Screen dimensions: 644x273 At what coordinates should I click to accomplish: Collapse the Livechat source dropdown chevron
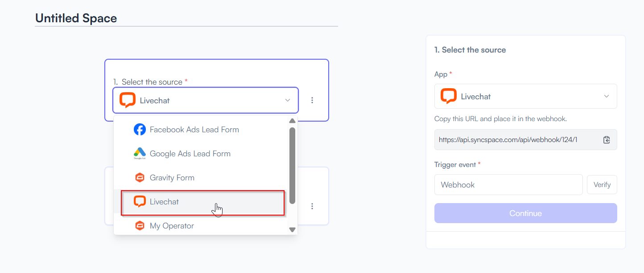pos(288,100)
